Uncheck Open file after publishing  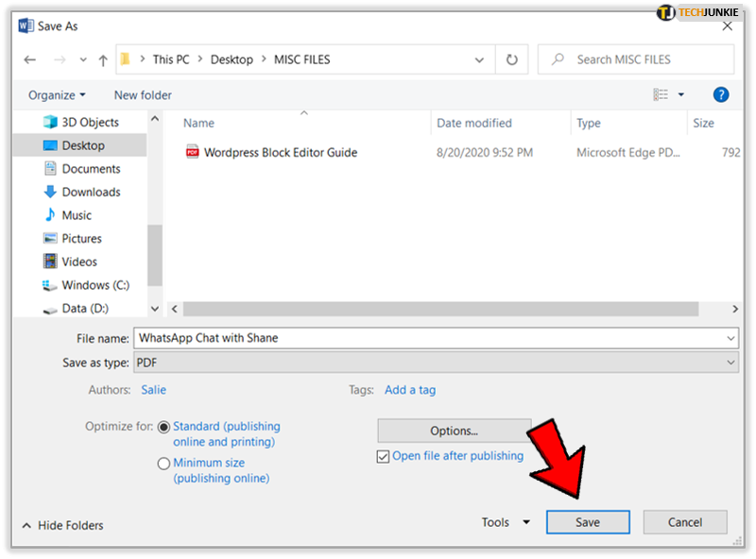pyautogui.click(x=383, y=456)
